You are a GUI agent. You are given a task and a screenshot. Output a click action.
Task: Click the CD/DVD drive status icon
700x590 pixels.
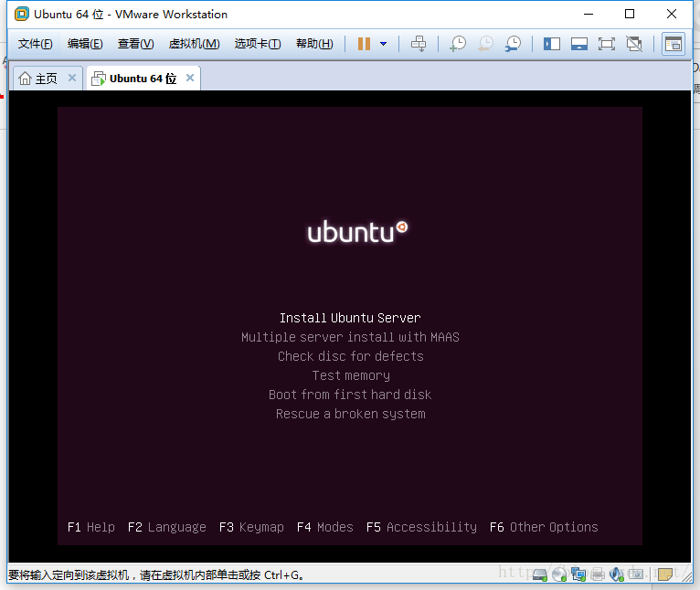click(559, 574)
